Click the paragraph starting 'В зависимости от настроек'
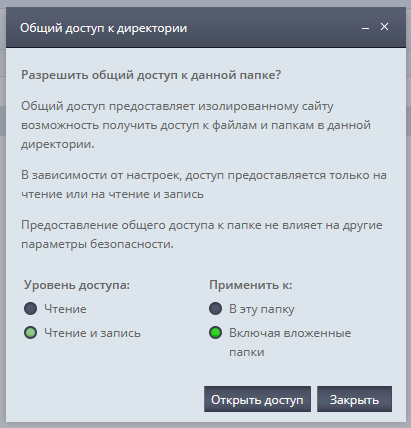This screenshot has width=411, height=428. point(204,184)
